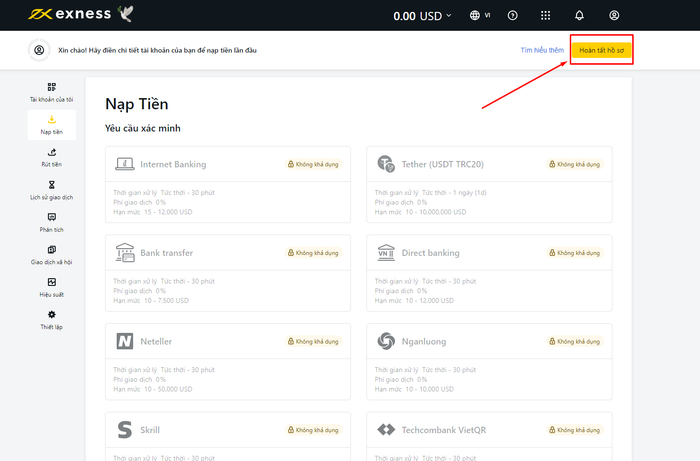Click Internet Banking Không khả dụng badge
700x461 pixels.
313,164
